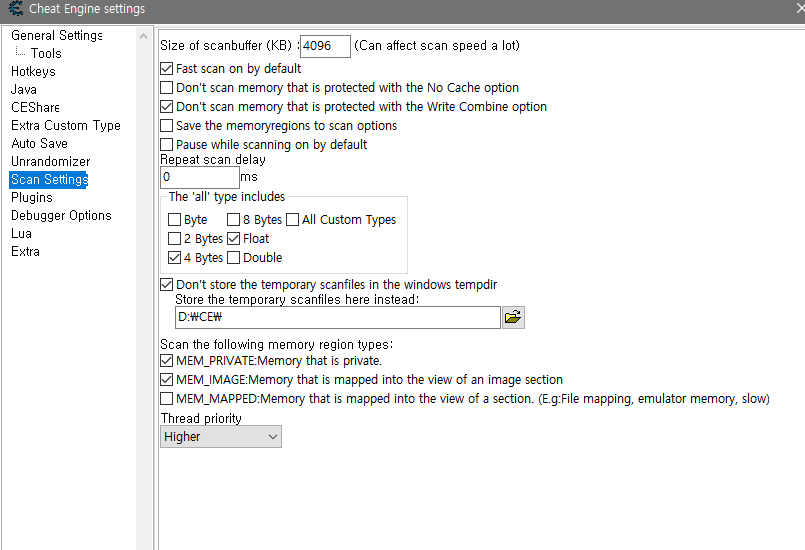Select Tools under General Settings
805x550 pixels.
46,53
